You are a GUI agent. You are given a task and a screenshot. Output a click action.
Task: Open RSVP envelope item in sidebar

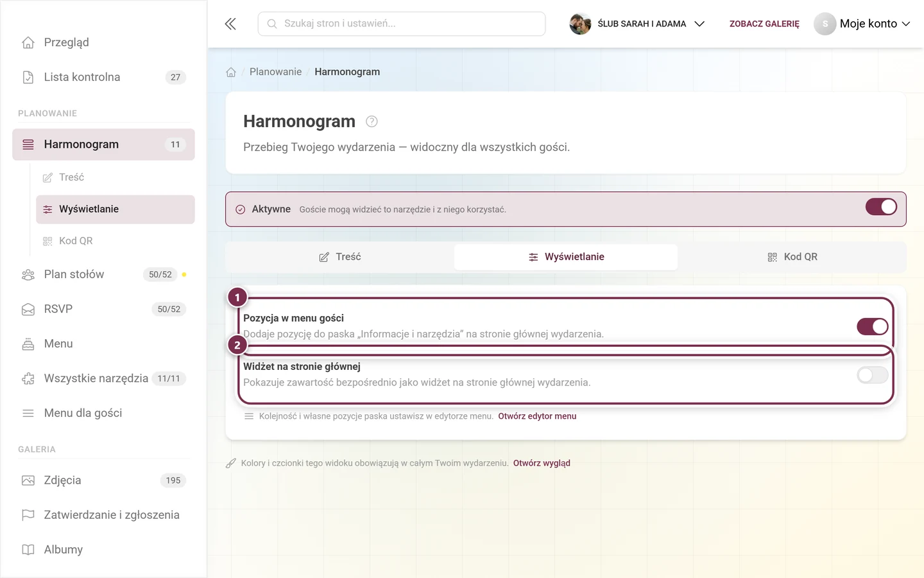pos(103,309)
